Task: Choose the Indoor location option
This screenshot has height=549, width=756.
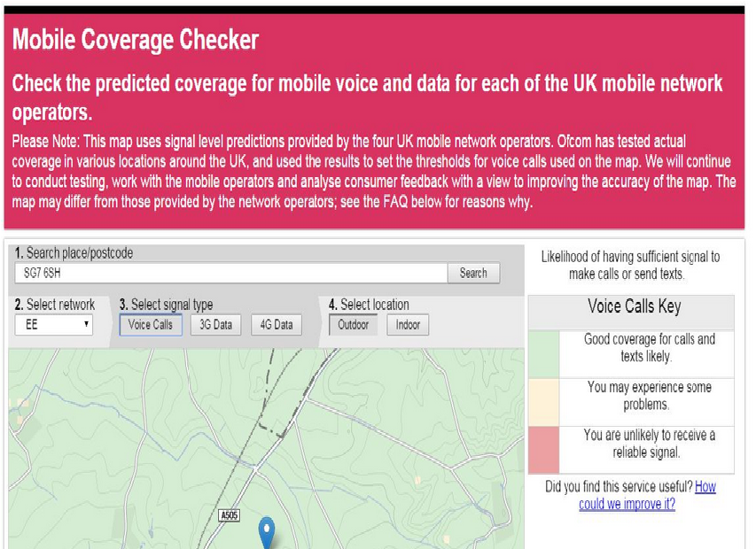Action: [407, 325]
